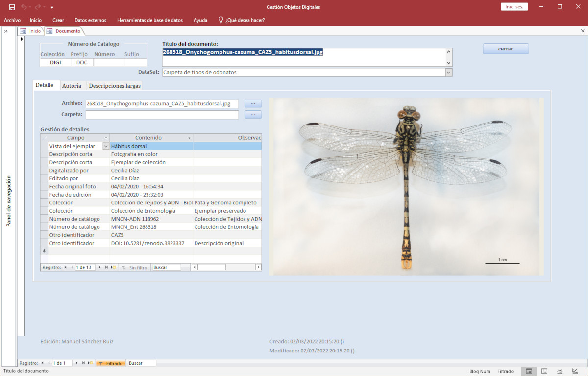Open the Vista del ejemplar field dropdown
Screen dimensions: 588x376
click(x=105, y=146)
